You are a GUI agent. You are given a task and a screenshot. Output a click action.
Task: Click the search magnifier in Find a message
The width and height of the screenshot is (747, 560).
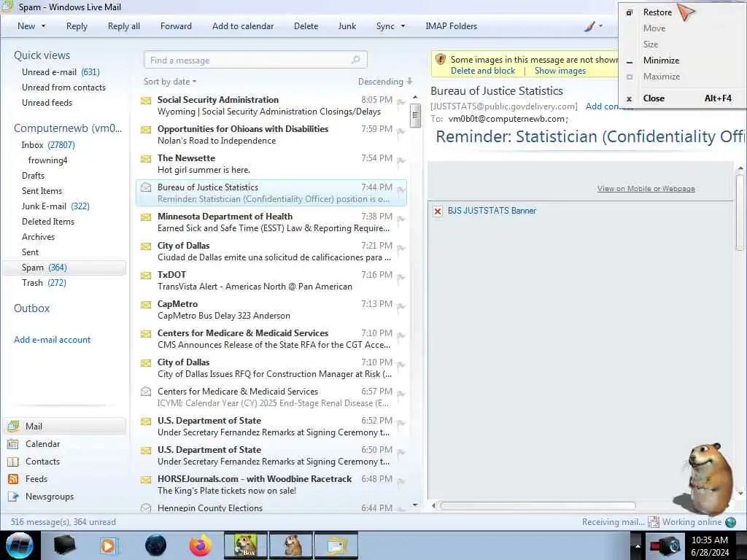(355, 60)
